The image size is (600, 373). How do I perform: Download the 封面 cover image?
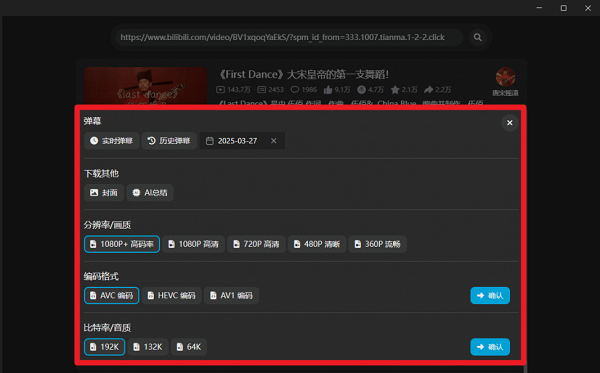point(104,192)
